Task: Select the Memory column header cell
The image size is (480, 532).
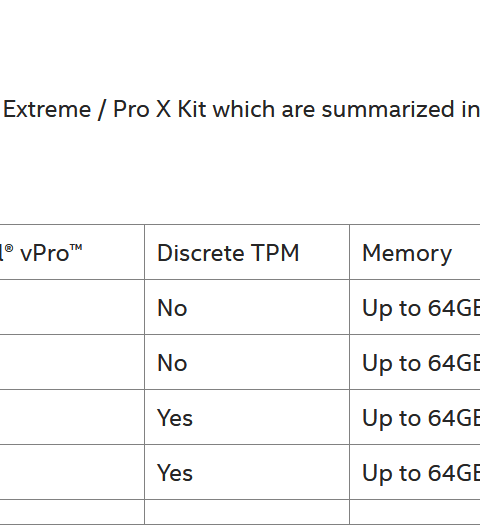Action: (415, 252)
